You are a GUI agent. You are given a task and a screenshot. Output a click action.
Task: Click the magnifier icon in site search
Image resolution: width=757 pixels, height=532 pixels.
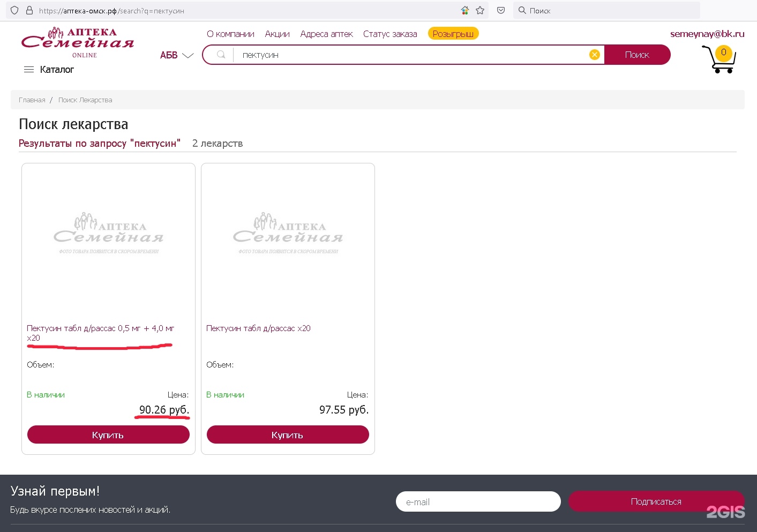click(x=221, y=55)
